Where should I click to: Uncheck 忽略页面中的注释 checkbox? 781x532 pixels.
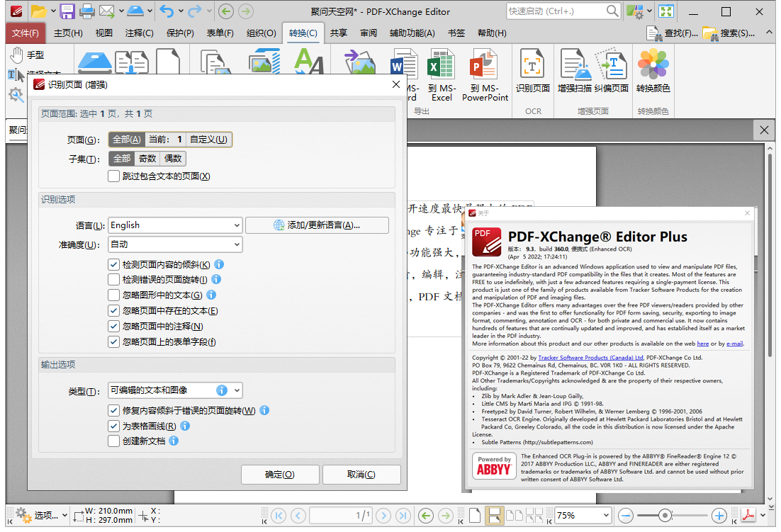click(x=113, y=327)
